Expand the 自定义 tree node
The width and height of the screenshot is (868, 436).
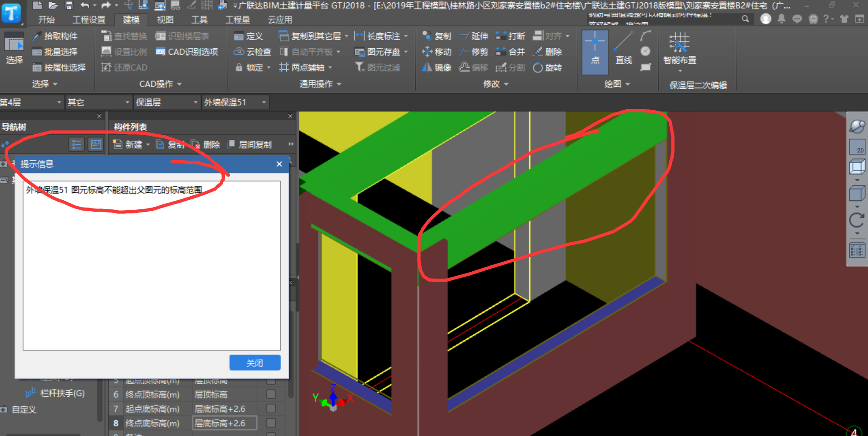pyautogui.click(x=4, y=410)
